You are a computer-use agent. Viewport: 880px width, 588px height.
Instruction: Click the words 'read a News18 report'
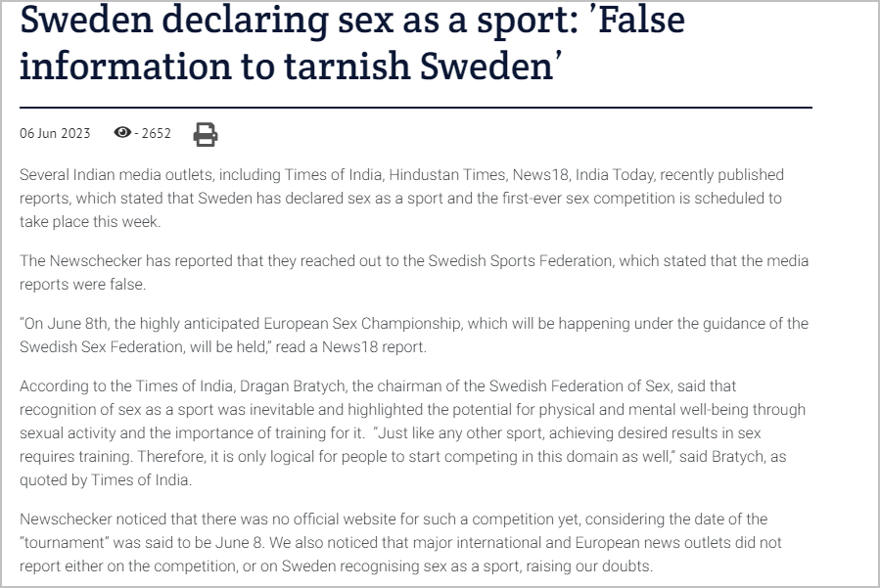(x=350, y=347)
